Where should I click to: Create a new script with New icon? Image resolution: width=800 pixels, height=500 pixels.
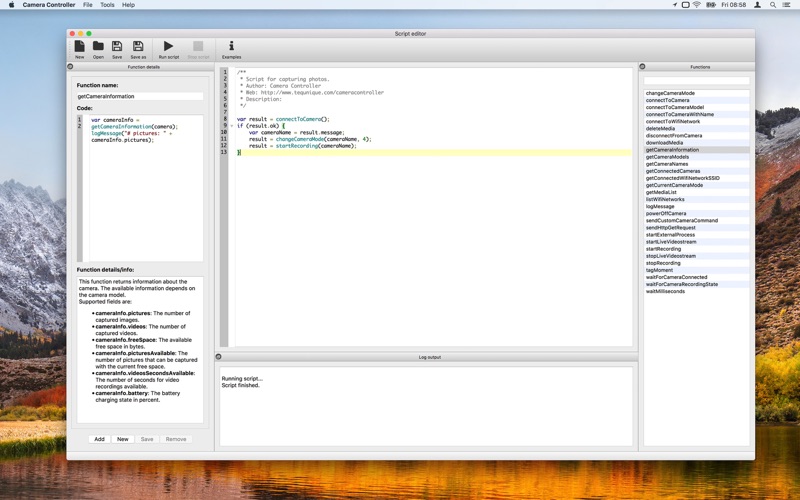(80, 49)
